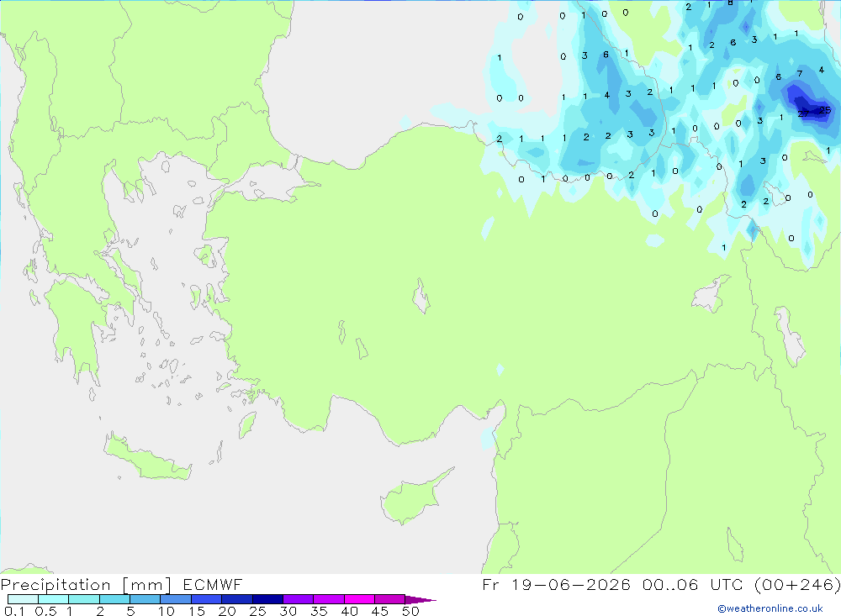Select the 45–50 mm legend swatch
The width and height of the screenshot is (841, 616).
tap(390, 599)
